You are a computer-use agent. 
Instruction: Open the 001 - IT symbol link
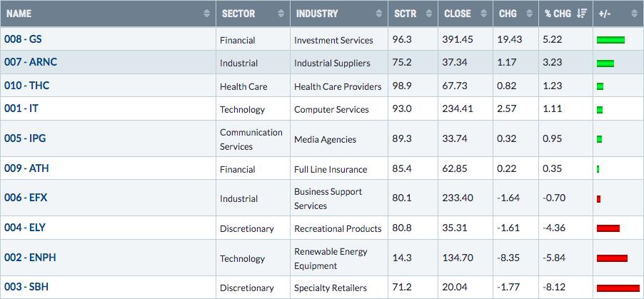point(21,108)
